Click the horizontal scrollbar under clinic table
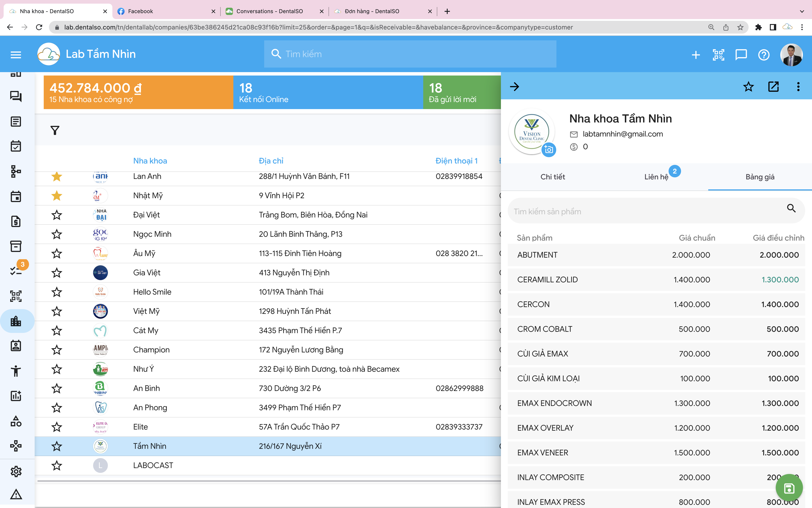Viewport: 812px width, 508px height. (x=269, y=481)
